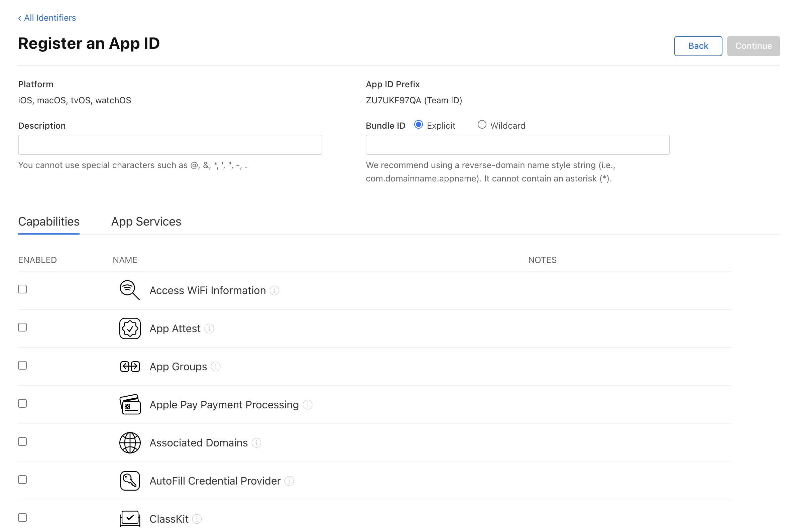Switch to the Capabilities tab
Image resolution: width=799 pixels, height=532 pixels.
tap(48, 222)
